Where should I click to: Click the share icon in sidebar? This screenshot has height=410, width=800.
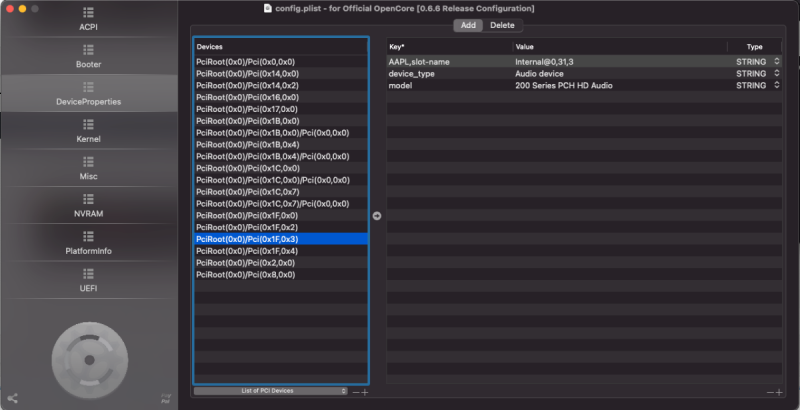click(13, 398)
